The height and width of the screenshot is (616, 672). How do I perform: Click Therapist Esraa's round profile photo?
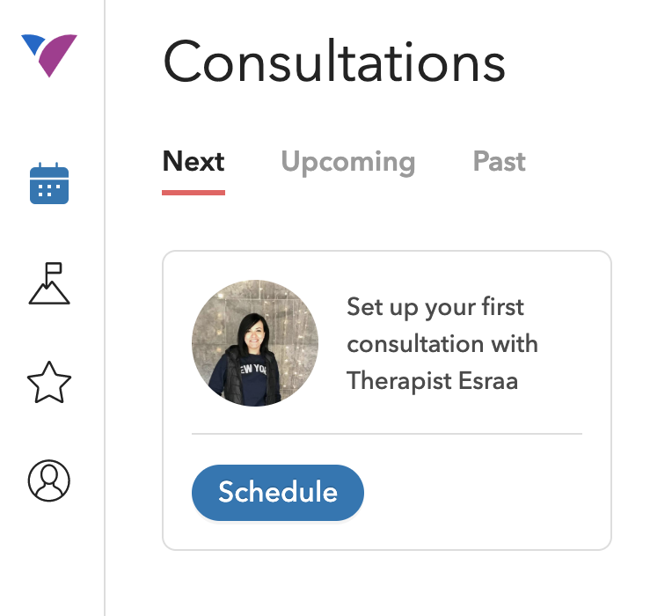(x=255, y=343)
